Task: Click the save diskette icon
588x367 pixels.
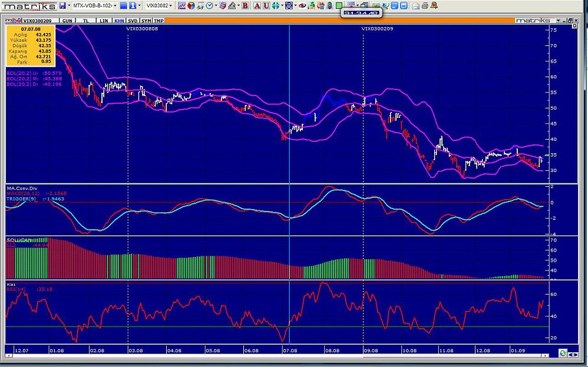Action: pyautogui.click(x=62, y=5)
